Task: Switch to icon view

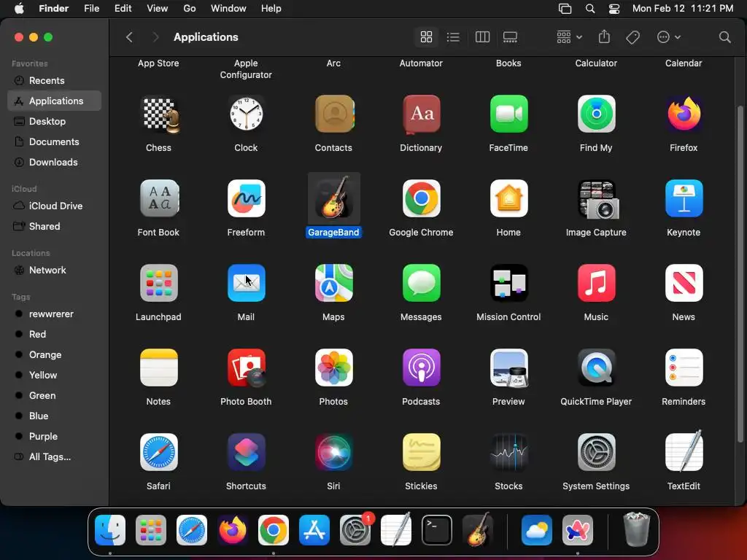Action: (x=426, y=36)
